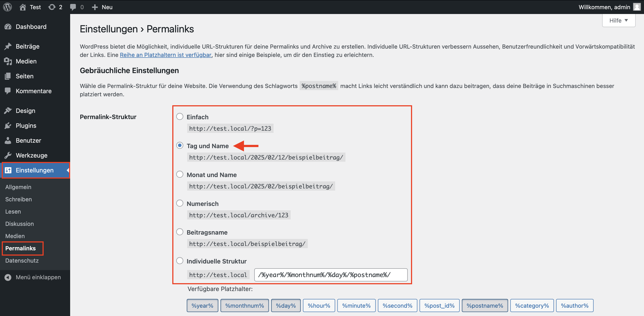644x316 pixels.
Task: Open the updates icon showing 2
Action: point(52,7)
